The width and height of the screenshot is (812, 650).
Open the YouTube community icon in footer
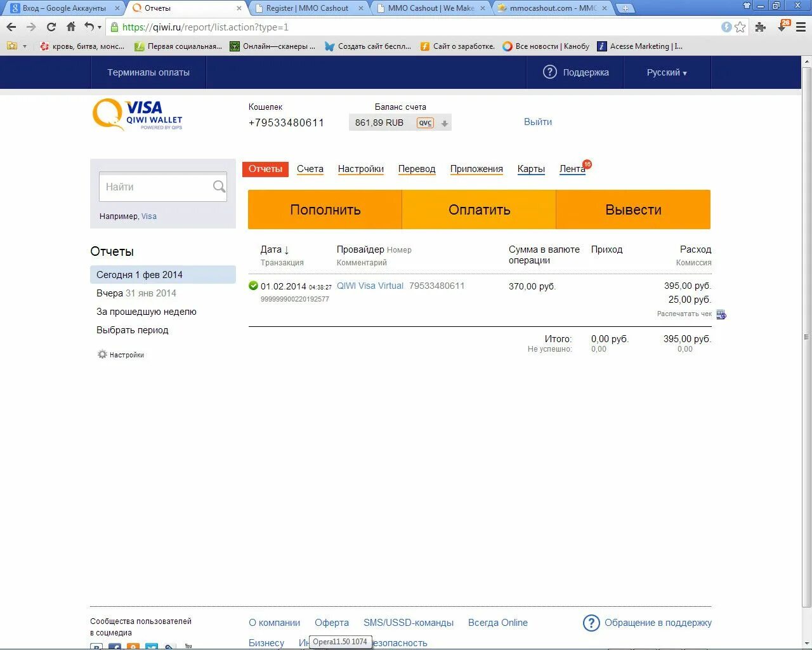[188, 647]
